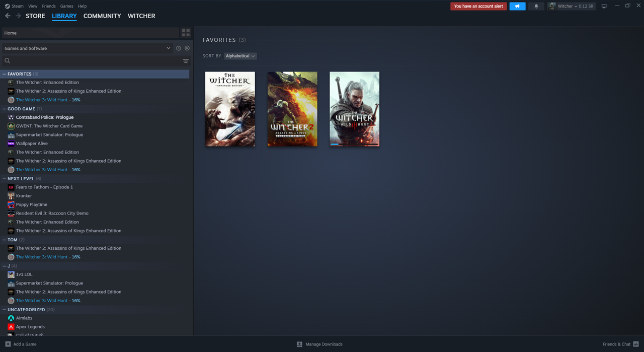Open the Sort By Alphabetical dropdown
This screenshot has width=644, height=352.
pyautogui.click(x=240, y=56)
